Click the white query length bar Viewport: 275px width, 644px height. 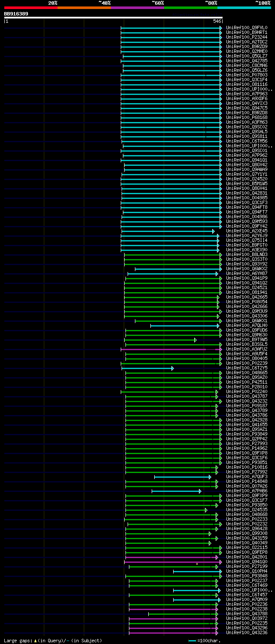click(113, 18)
